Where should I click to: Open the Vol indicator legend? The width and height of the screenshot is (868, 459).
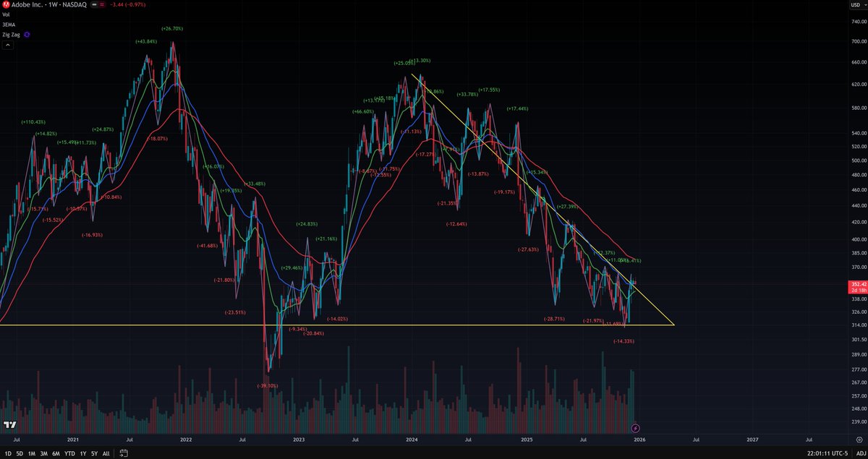(x=6, y=14)
